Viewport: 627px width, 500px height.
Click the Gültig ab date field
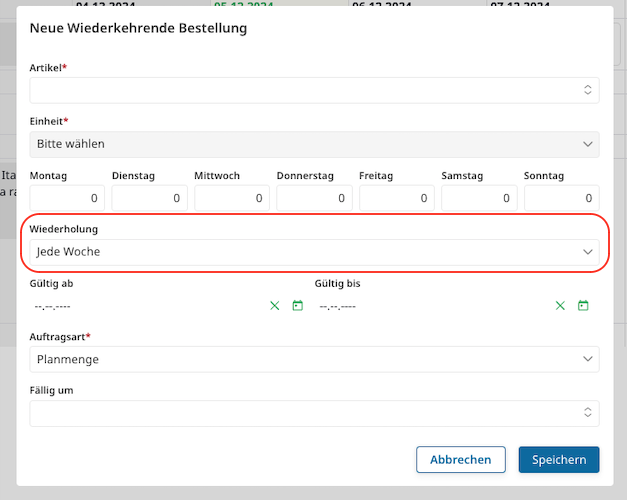tap(145, 306)
